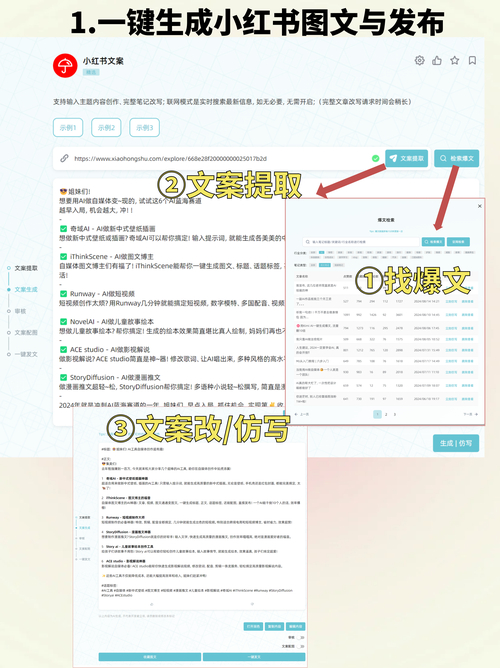This screenshot has height=668, width=500.
Task: Click the green checkmark in URL field
Action: [x=375, y=158]
